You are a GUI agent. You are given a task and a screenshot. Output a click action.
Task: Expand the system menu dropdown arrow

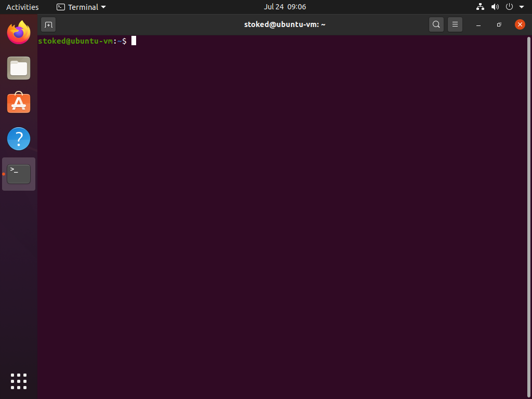[522, 7]
